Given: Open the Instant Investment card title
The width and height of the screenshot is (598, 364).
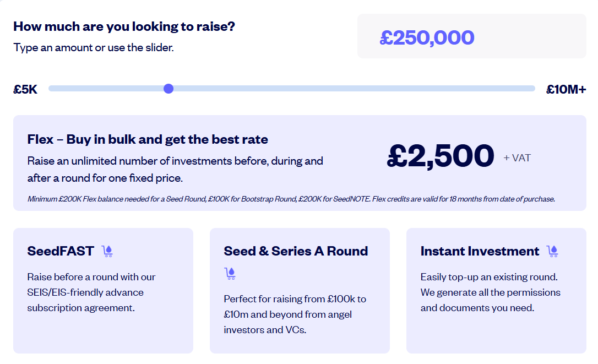Looking at the screenshot, I should coord(480,251).
